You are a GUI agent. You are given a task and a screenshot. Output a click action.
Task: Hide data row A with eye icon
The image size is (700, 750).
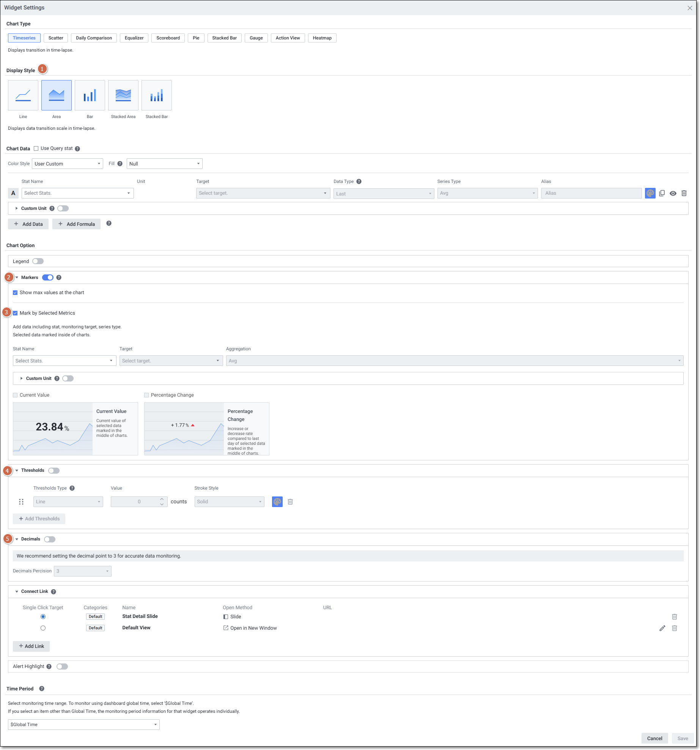tap(673, 193)
